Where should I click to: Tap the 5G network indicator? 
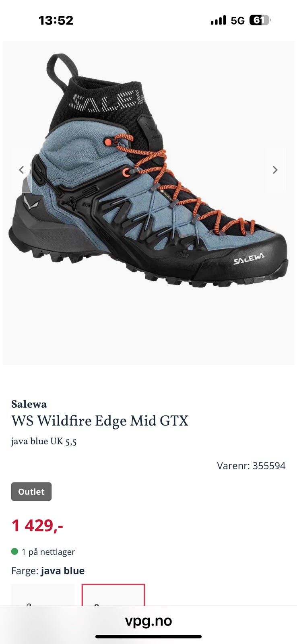point(238,21)
